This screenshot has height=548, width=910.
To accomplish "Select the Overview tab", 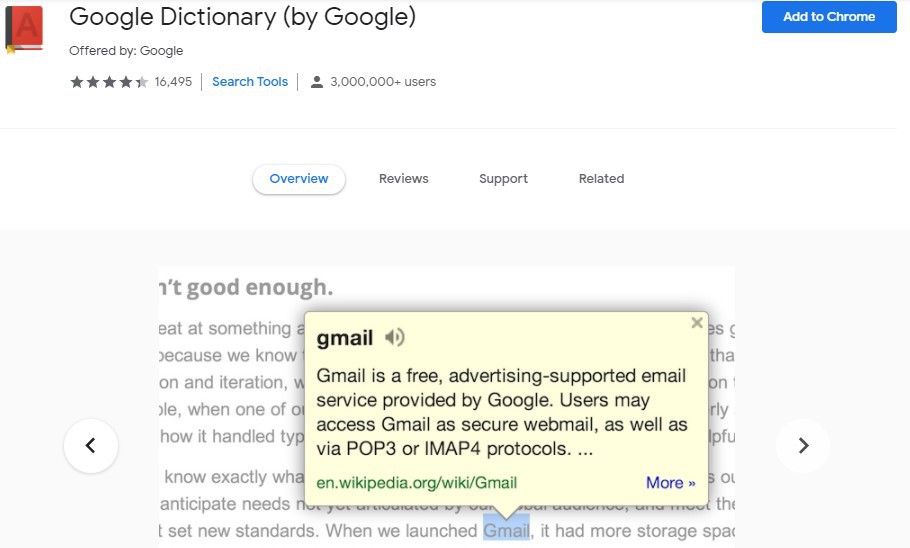I will pyautogui.click(x=299, y=179).
